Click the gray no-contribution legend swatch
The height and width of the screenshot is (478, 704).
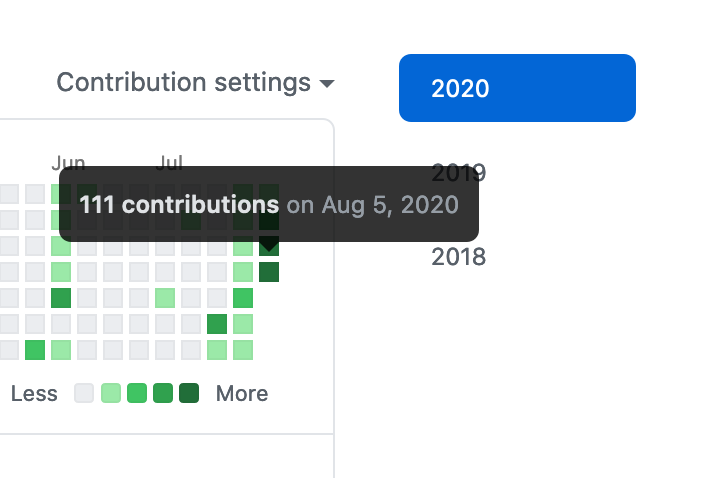(x=85, y=393)
